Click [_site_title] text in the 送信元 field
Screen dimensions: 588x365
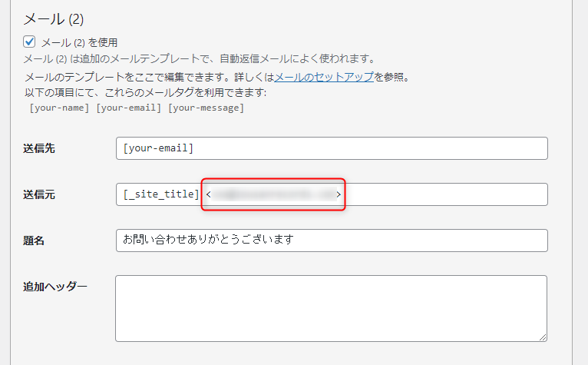161,194
